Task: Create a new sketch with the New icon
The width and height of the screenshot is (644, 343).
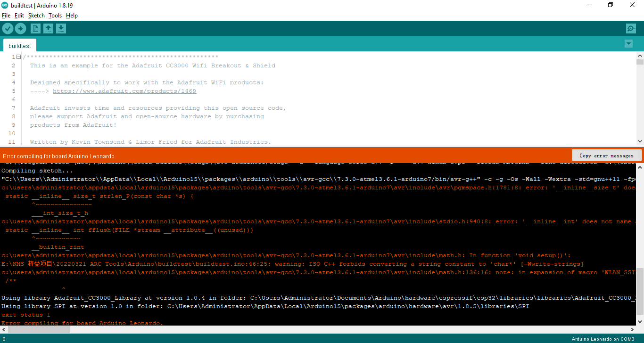Action: (x=35, y=29)
